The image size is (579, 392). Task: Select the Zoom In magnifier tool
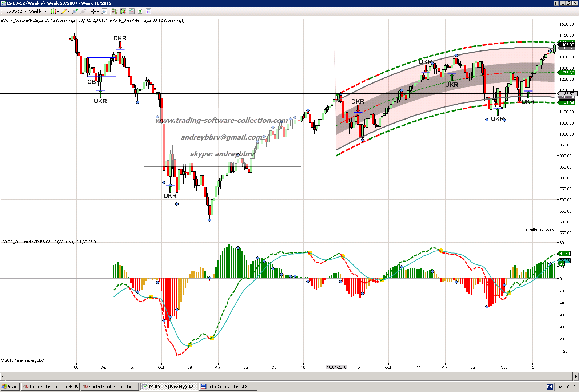click(75, 11)
